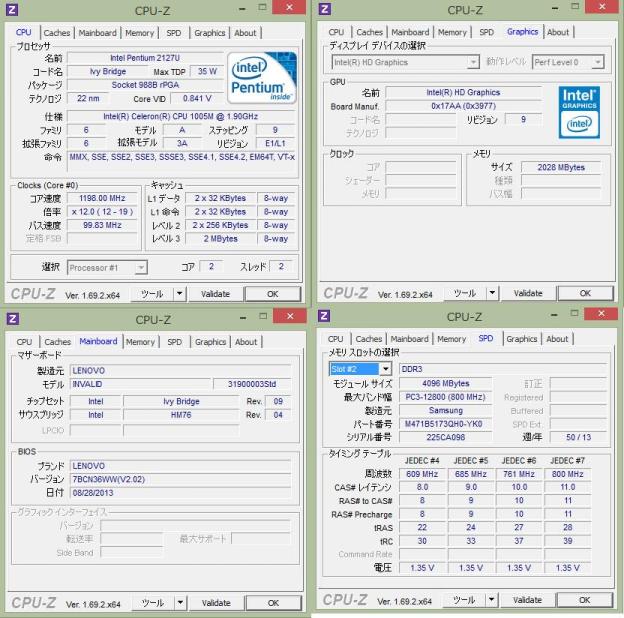Click the 31900003Std model revision field
624x618 pixels.
(x=252, y=384)
